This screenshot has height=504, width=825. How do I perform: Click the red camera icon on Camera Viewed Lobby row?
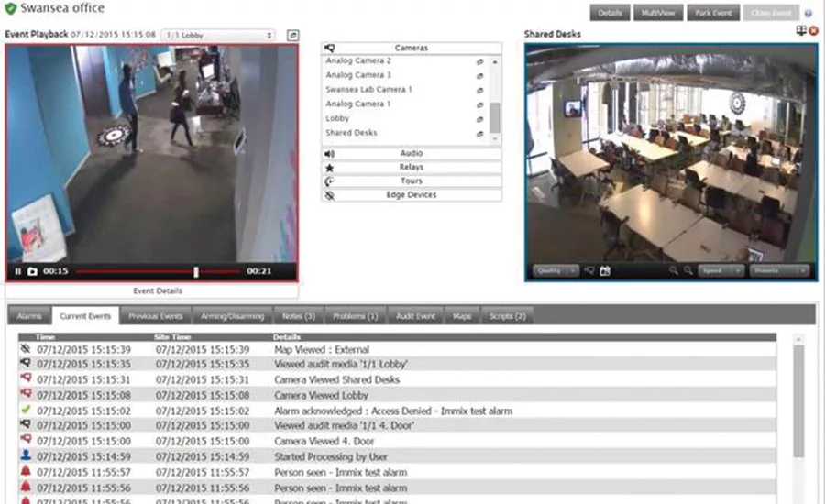[26, 393]
